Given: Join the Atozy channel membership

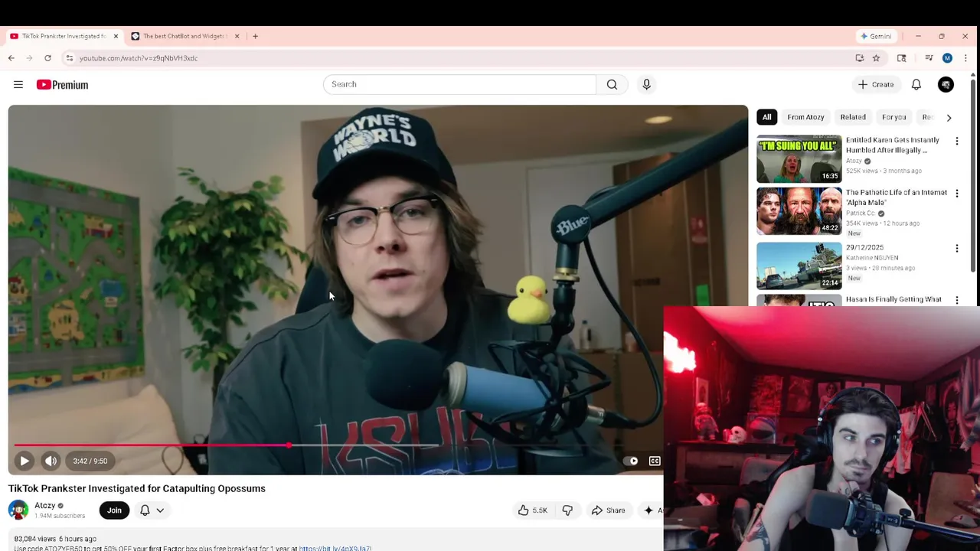Looking at the screenshot, I should point(114,510).
